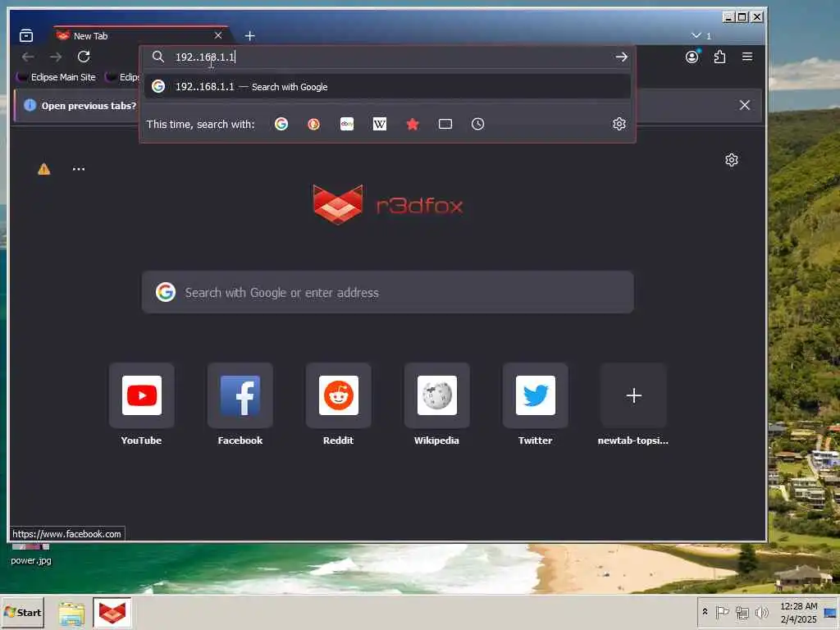
Task: Open File Explorer from the taskbar
Action: (x=71, y=614)
